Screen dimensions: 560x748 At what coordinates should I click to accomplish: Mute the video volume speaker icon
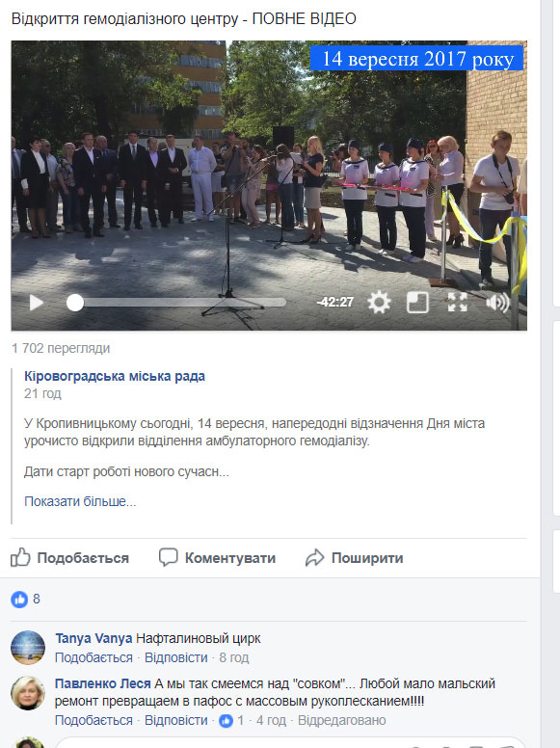(497, 303)
